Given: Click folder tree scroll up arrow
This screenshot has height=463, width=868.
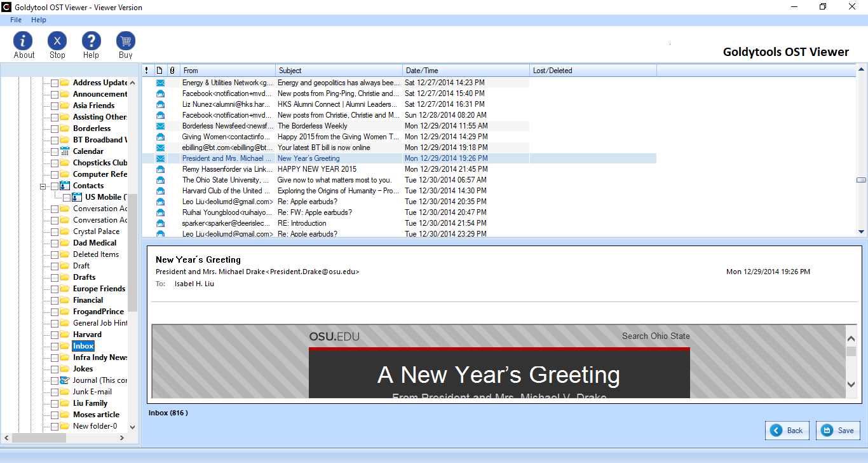Looking at the screenshot, I should pos(132,83).
